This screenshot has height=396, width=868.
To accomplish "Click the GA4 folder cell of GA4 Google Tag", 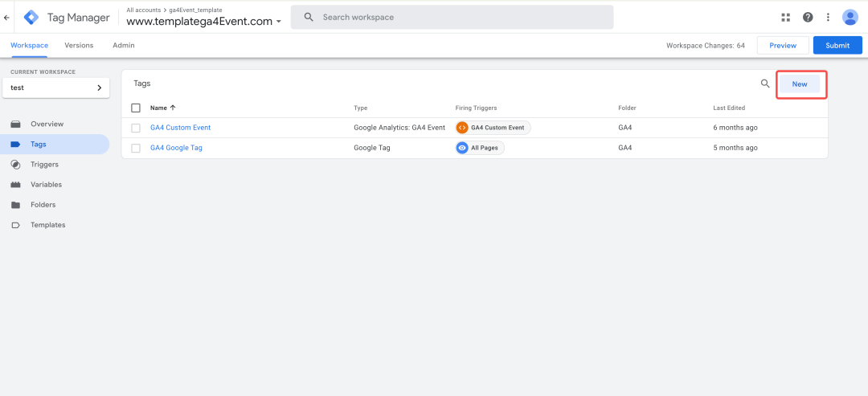I will [625, 149].
